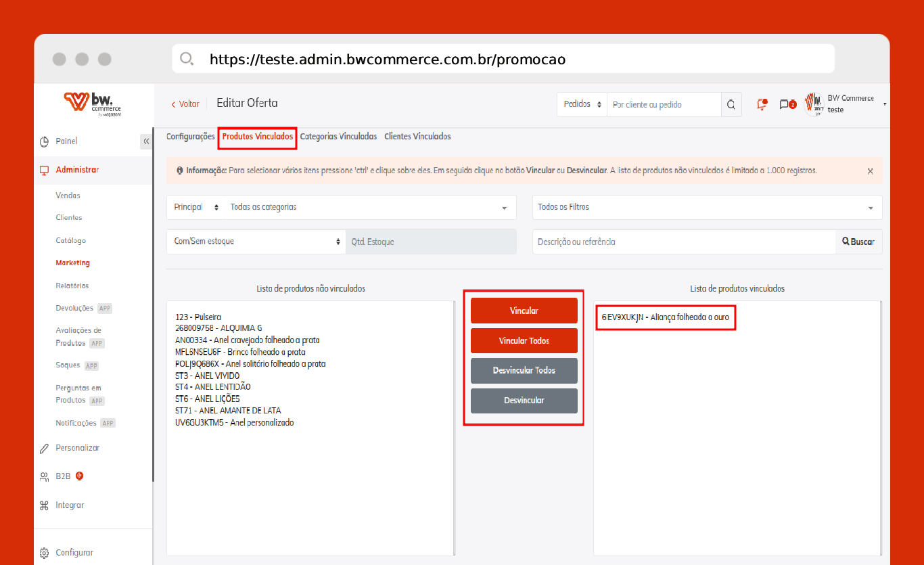Open B2B section in sidebar
Screen dimensions: 924x565
coord(63,476)
